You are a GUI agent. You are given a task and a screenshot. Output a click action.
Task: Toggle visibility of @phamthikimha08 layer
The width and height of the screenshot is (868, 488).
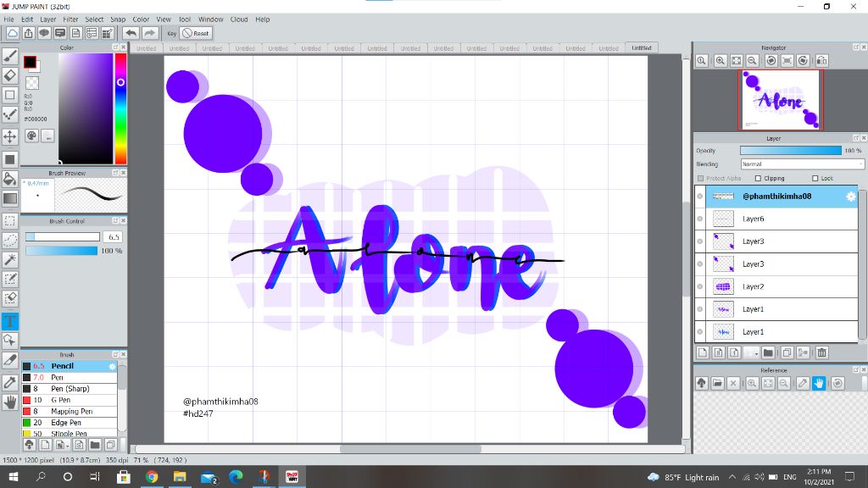700,197
